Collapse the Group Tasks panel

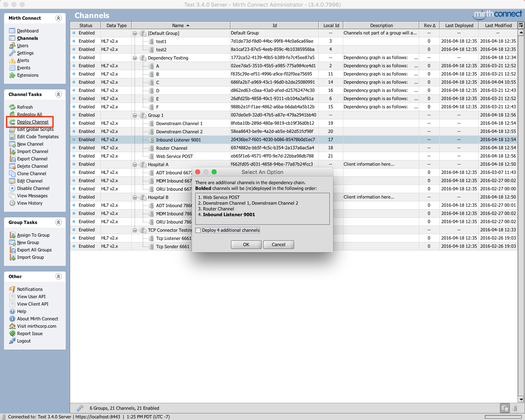coord(58,222)
